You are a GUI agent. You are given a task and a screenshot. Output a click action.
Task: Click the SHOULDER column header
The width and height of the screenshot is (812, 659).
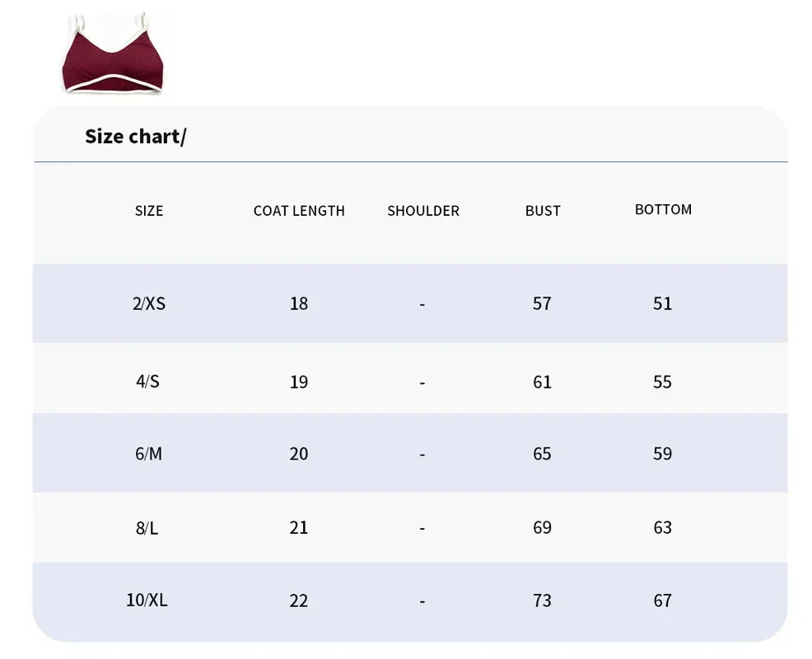pyautogui.click(x=423, y=211)
